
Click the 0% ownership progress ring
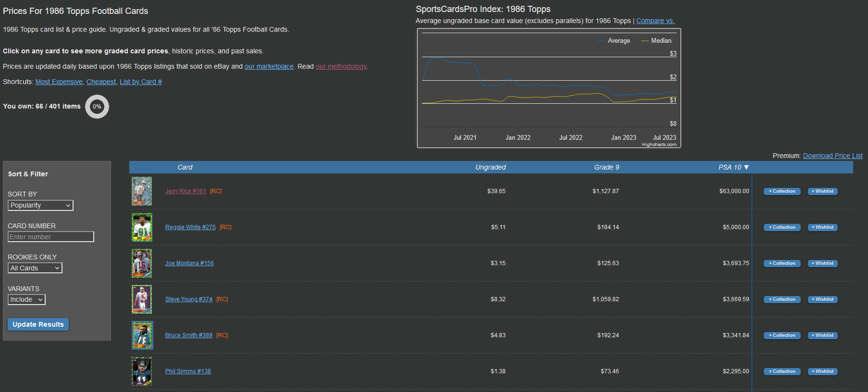pos(97,107)
